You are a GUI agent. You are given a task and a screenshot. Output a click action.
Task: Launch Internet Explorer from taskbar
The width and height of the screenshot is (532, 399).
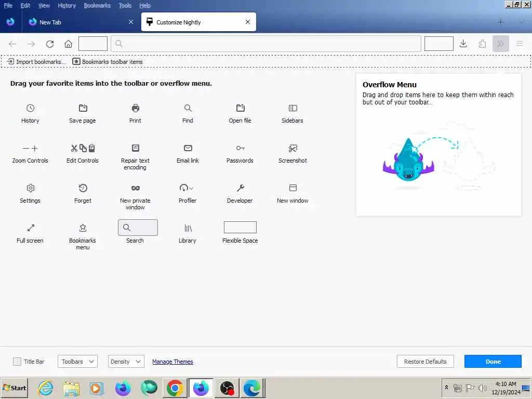(46, 388)
